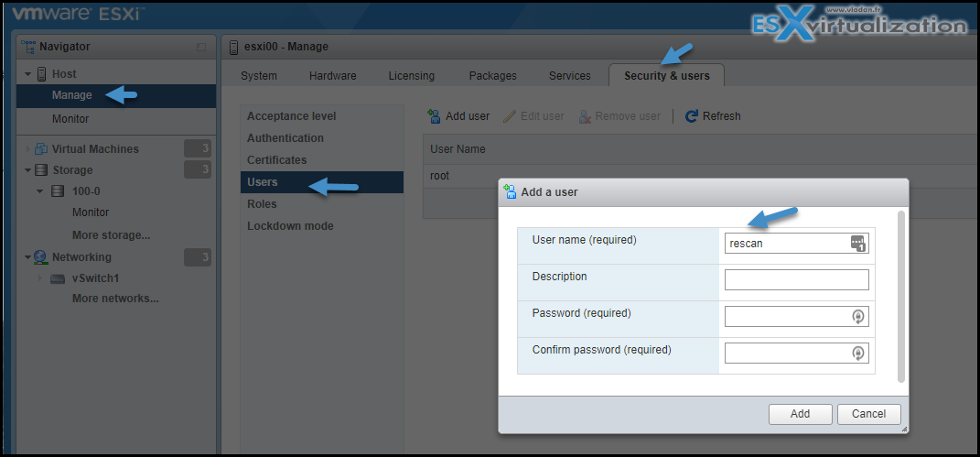The width and height of the screenshot is (980, 457).
Task: Click the Add button in dialog
Action: coord(800,414)
